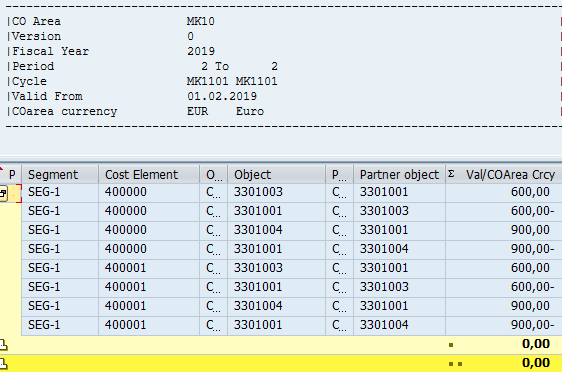Expand the grand total row icon
This screenshot has width=562, height=372.
point(4,364)
